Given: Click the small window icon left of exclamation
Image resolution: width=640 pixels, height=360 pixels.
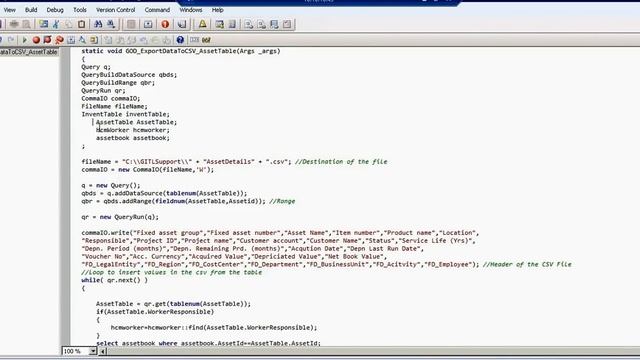Looking at the screenshot, I should click(x=148, y=24).
